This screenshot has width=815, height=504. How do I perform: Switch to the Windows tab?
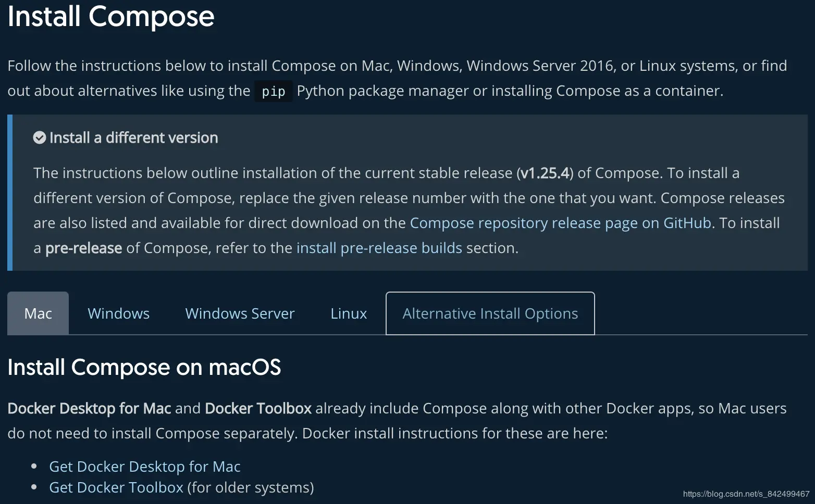(118, 313)
